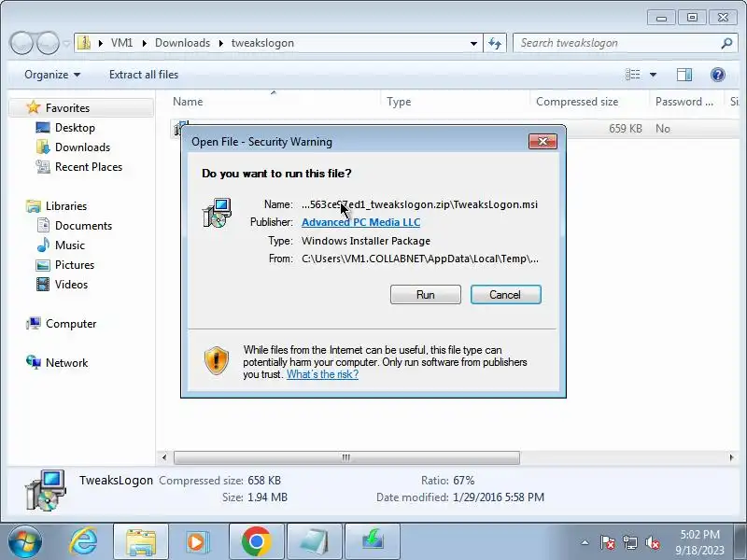Open the Videos library
Viewport: 747px width, 560px height.
click(x=71, y=285)
